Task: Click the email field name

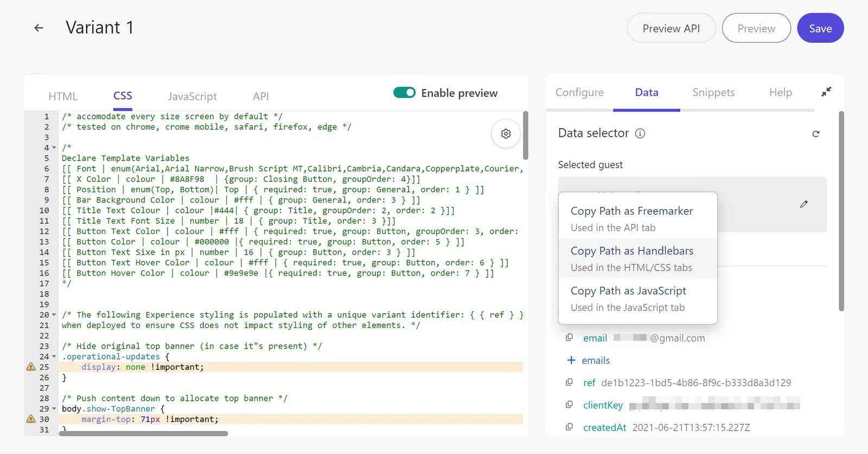Action: (595, 338)
